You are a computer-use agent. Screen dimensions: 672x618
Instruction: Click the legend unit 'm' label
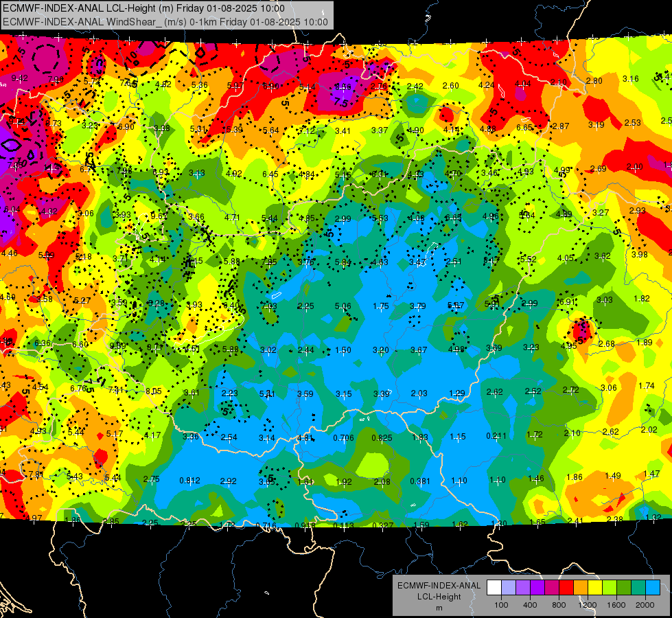[439, 608]
